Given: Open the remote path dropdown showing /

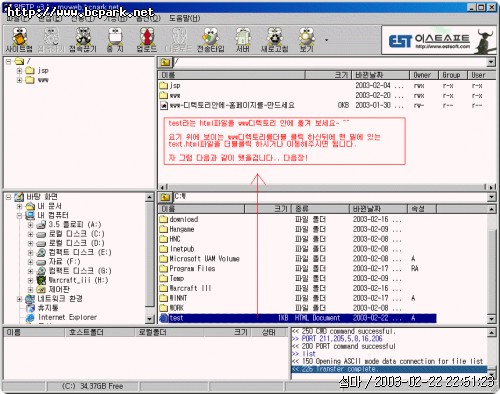Looking at the screenshot, I should 491,62.
